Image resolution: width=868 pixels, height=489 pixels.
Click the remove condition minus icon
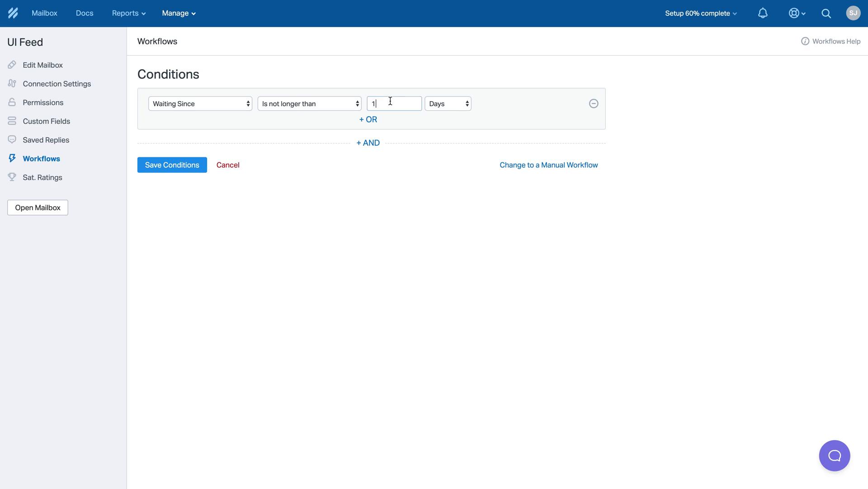(x=594, y=103)
